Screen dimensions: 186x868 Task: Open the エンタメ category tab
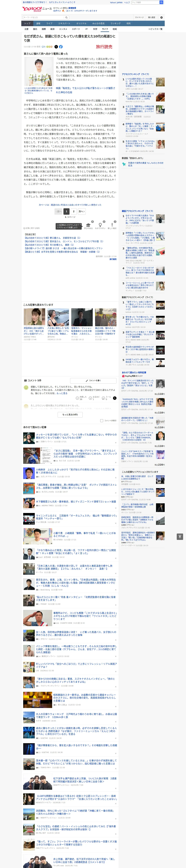63,29
